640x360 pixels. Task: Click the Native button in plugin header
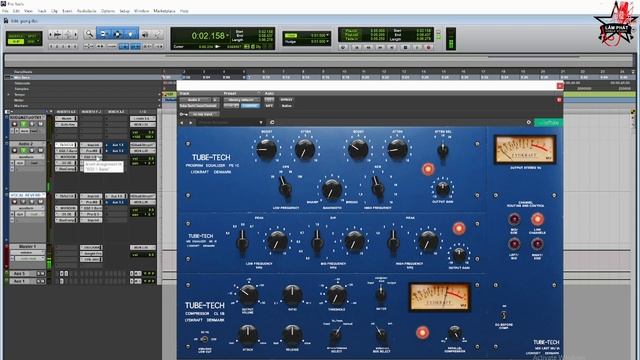[287, 106]
